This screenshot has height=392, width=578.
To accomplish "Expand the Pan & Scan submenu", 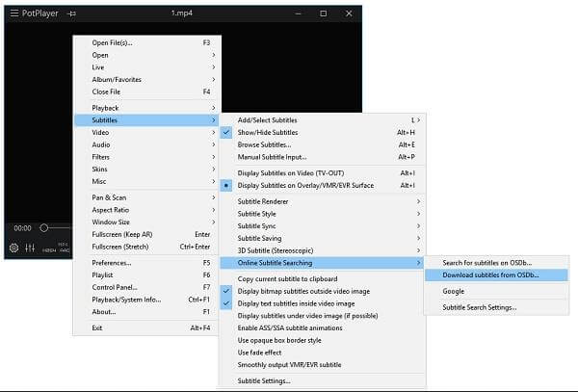I will tap(147, 197).
